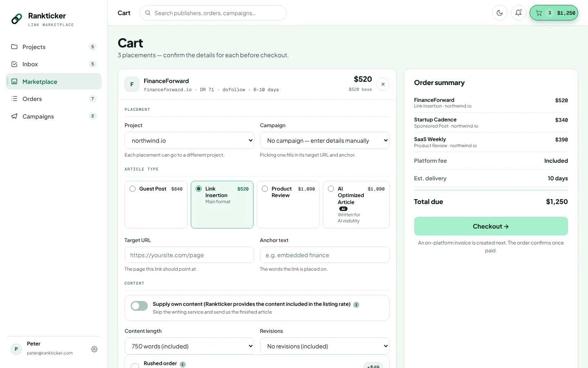Open the Campaign dropdown
The width and height of the screenshot is (588, 368).
(325, 140)
